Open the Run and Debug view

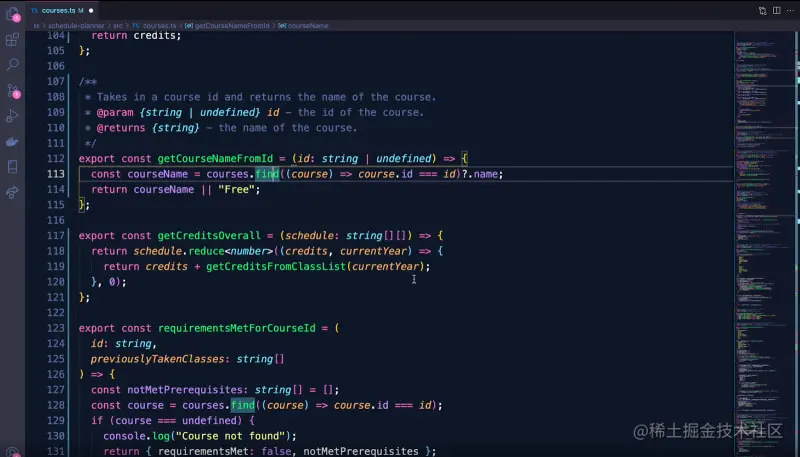point(12,116)
